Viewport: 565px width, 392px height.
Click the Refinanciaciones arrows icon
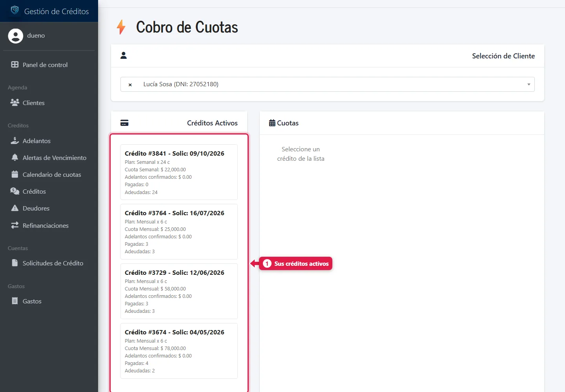coord(15,225)
